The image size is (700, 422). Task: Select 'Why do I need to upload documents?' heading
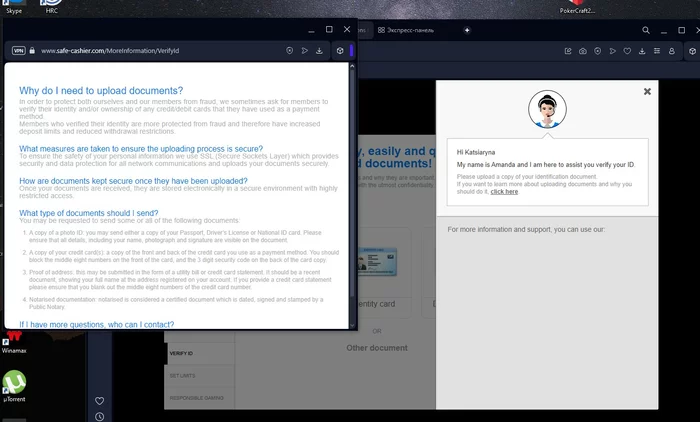tap(101, 91)
